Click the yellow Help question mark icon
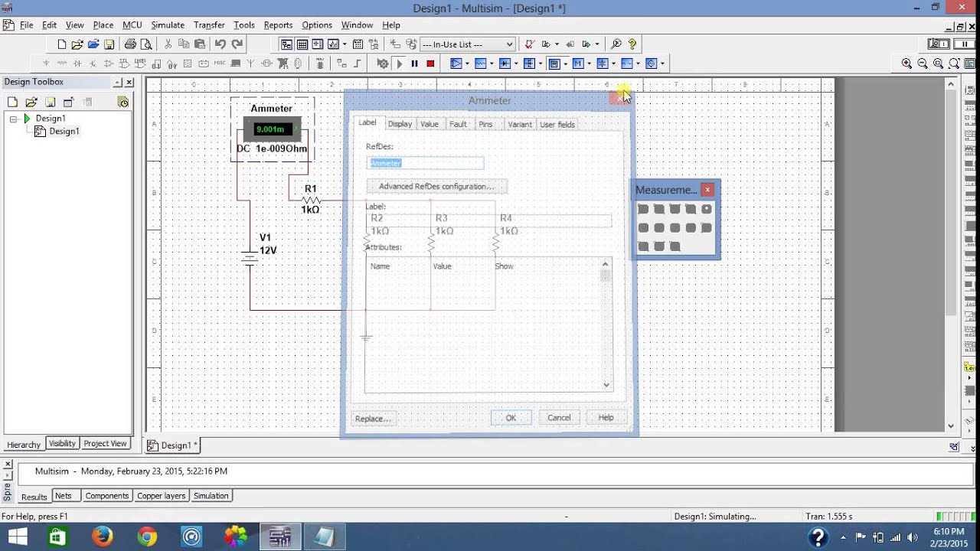This screenshot has width=980, height=551. (632, 44)
